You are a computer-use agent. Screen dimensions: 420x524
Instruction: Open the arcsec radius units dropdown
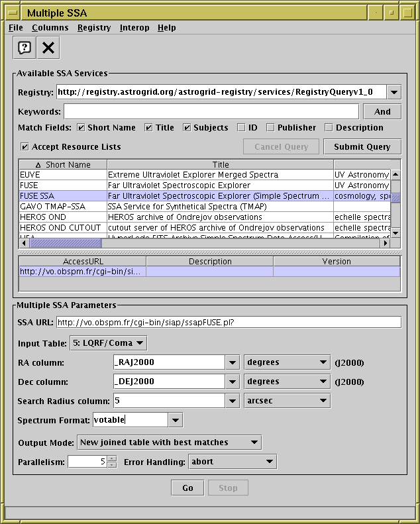coord(287,401)
